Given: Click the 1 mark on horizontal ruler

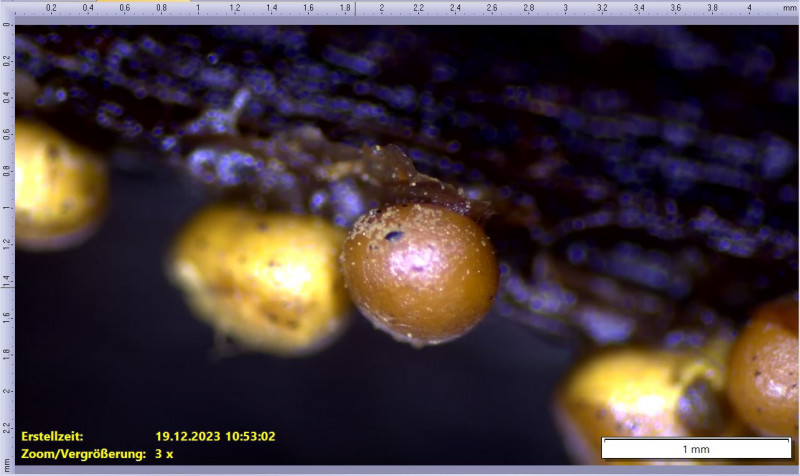Looking at the screenshot, I should (x=198, y=8).
